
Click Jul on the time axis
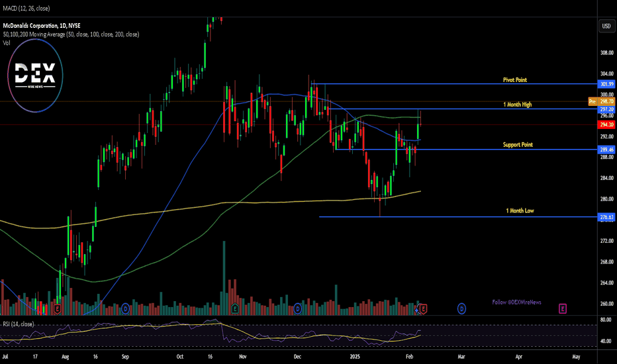5,357
